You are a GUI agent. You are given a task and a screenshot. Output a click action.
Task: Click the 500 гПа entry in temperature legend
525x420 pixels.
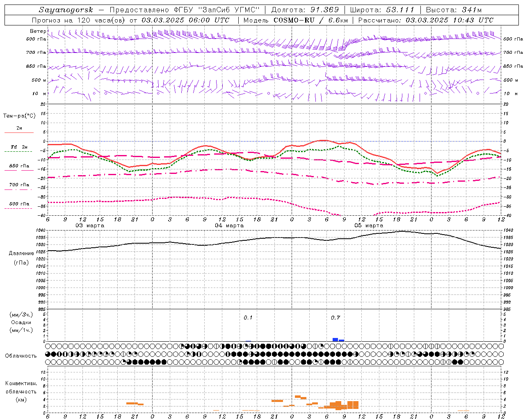[x=19, y=203]
